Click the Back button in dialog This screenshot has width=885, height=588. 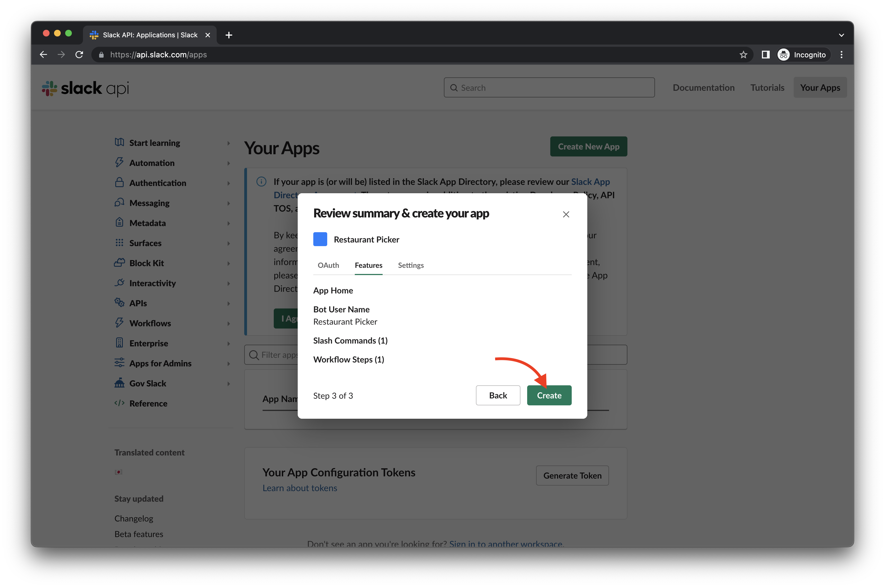coord(498,395)
